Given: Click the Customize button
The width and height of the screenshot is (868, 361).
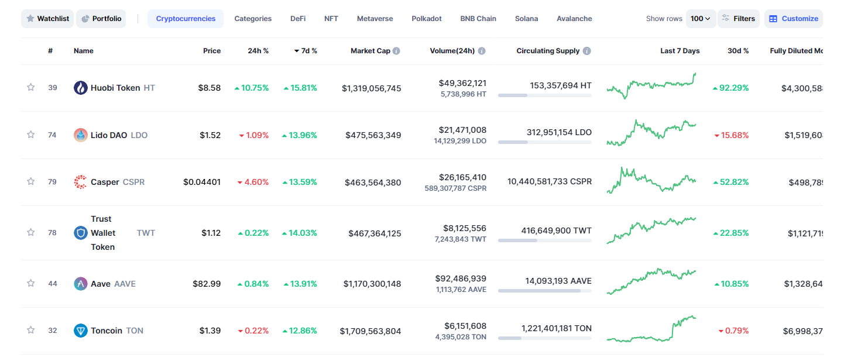Looking at the screenshot, I should click(x=793, y=19).
